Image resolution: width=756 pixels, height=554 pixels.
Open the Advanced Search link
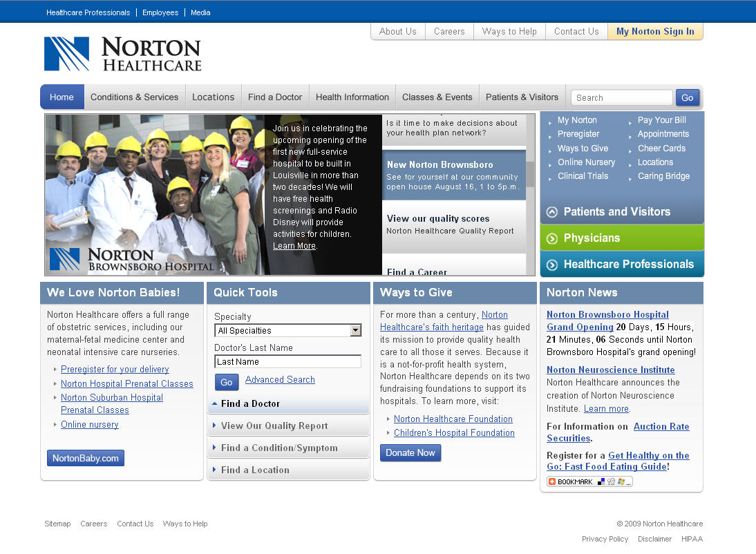coord(280,379)
